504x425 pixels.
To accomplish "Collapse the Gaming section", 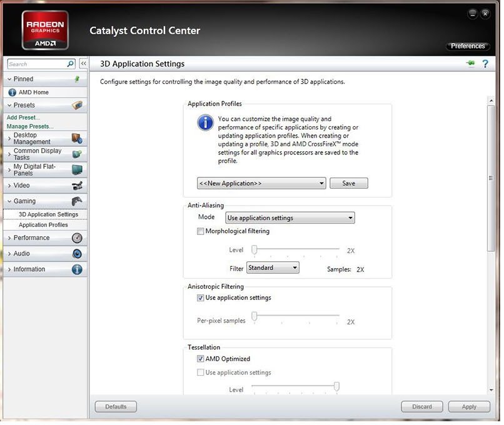I will [x=9, y=201].
